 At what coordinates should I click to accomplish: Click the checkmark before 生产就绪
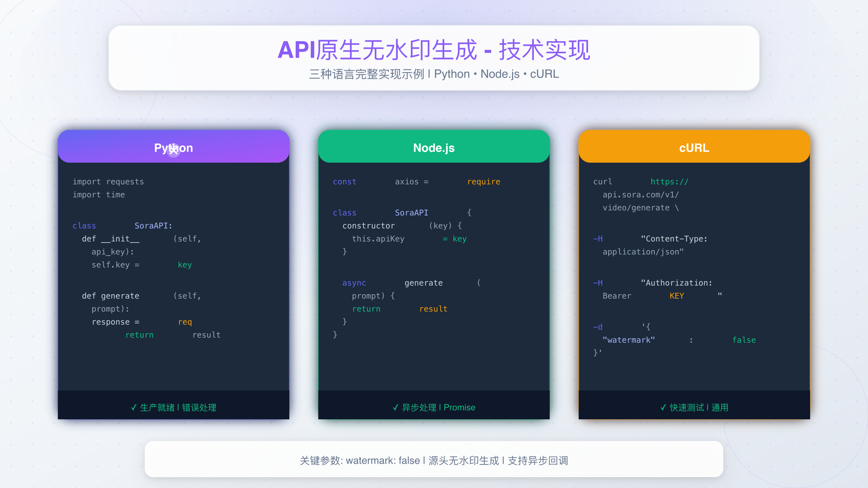pos(134,408)
